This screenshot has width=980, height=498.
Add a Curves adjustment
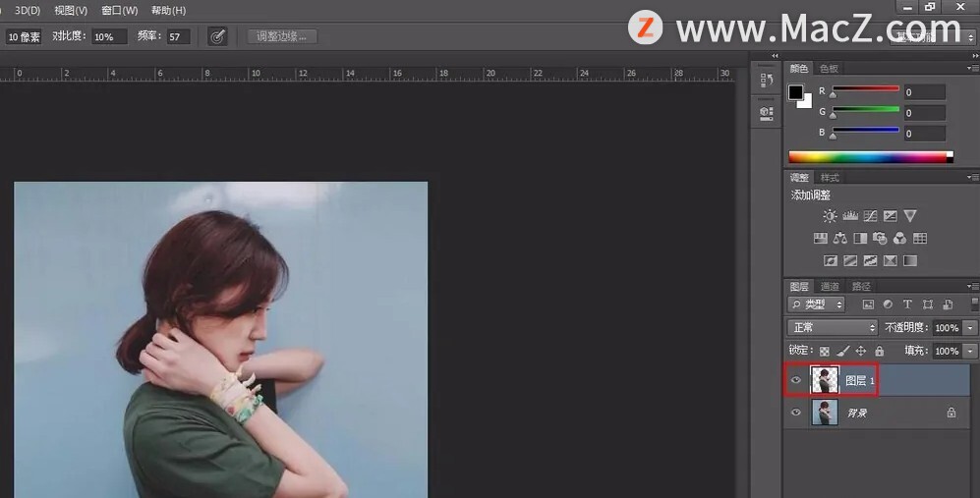coord(871,216)
